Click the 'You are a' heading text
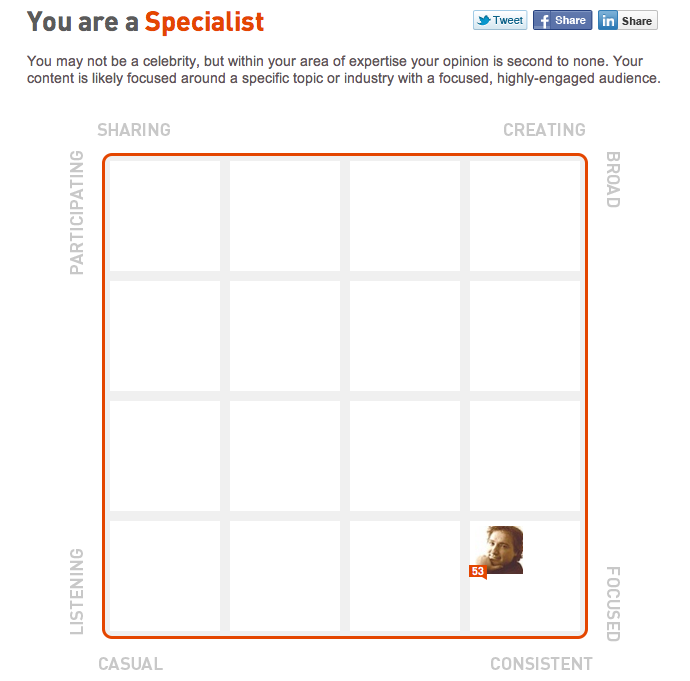Viewport: 690px width, 681px height. (x=83, y=22)
